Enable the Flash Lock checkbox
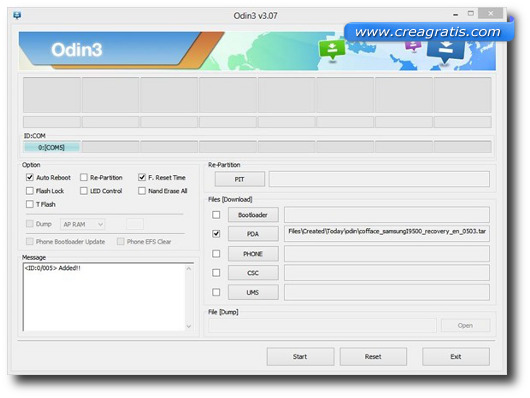Screen dimensions: 530x398 pos(30,191)
